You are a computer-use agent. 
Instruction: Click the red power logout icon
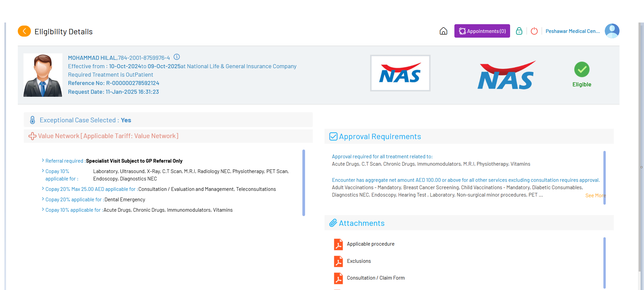tap(534, 31)
